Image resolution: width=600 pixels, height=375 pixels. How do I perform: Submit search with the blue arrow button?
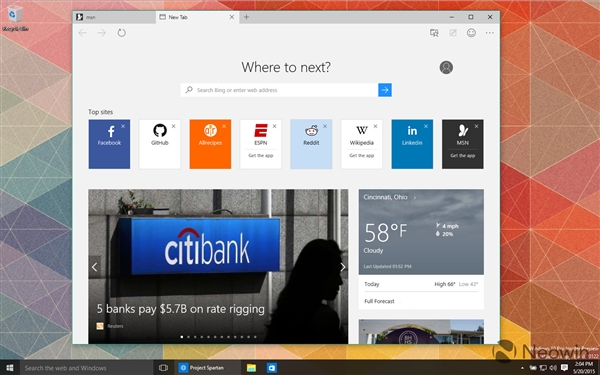pyautogui.click(x=385, y=90)
